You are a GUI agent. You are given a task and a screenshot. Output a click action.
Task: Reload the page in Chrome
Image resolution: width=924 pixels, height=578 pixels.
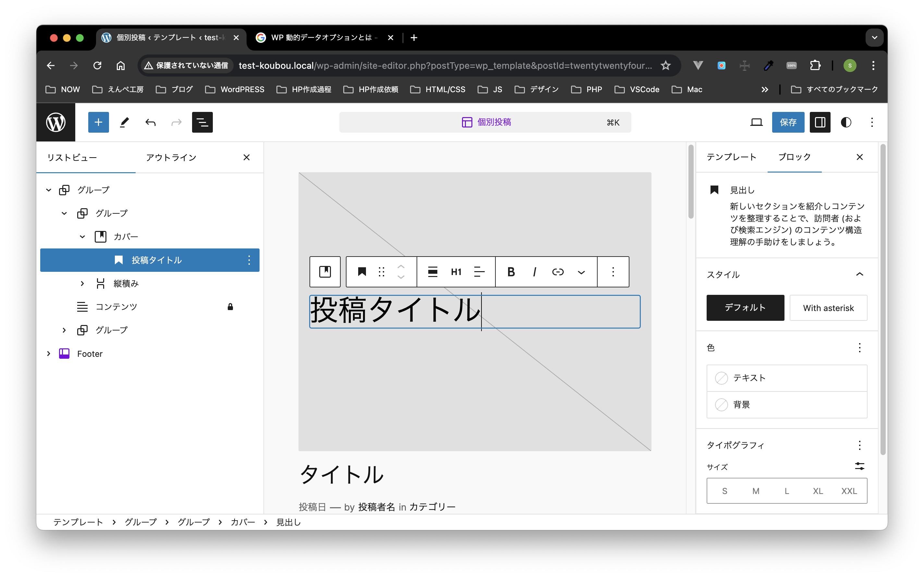click(97, 66)
